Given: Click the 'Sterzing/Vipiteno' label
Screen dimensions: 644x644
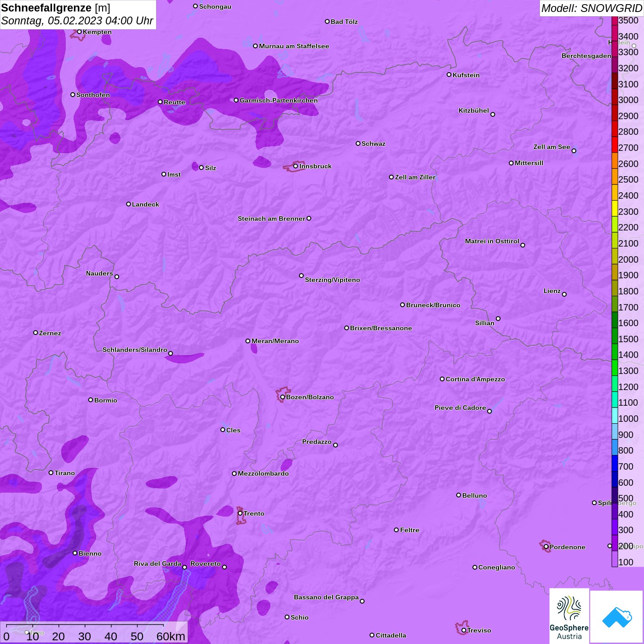Looking at the screenshot, I should pos(333,280).
